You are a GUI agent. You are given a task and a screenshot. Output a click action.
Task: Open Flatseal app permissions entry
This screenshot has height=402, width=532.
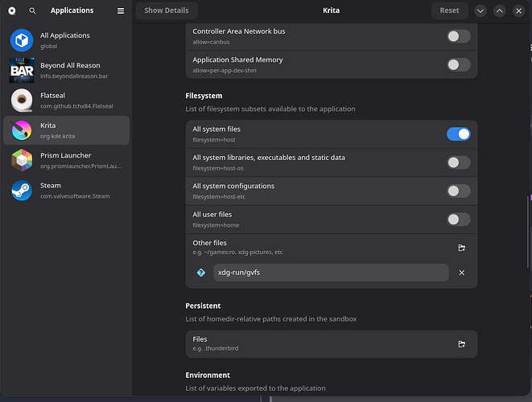66,100
